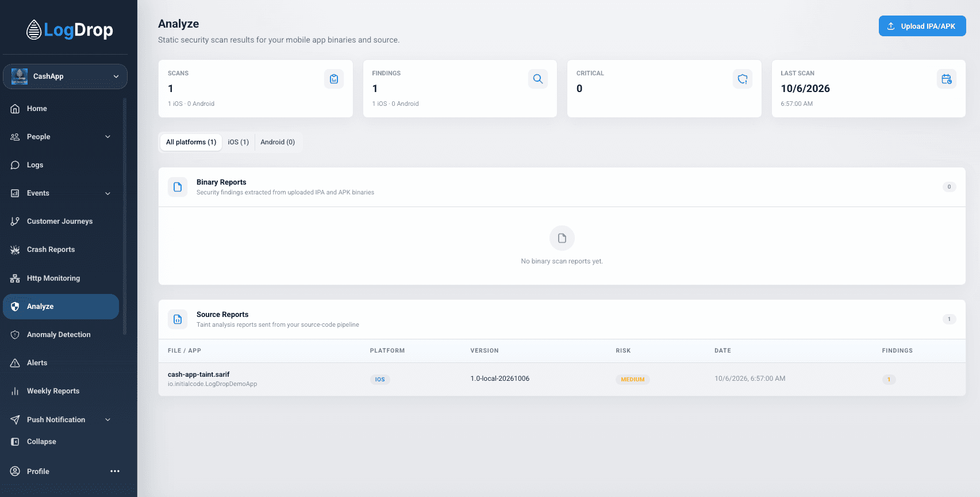Click the IOS platform badge
The width and height of the screenshot is (980, 497).
point(380,380)
